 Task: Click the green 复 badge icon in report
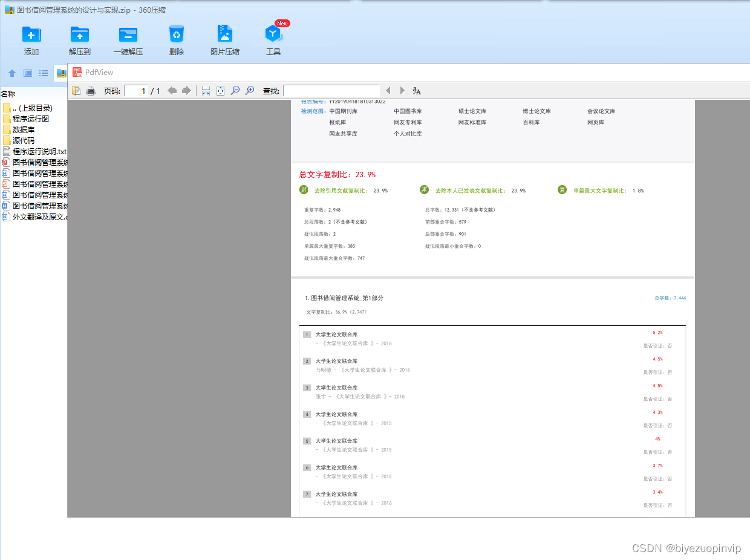[x=562, y=190]
